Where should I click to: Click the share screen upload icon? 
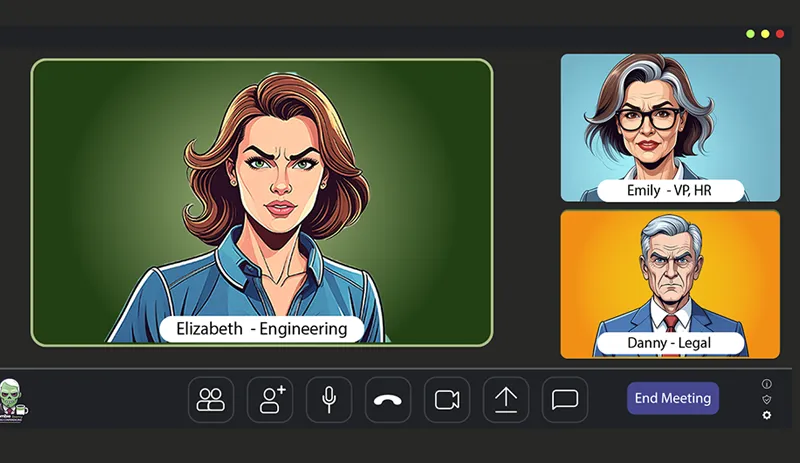coord(506,400)
